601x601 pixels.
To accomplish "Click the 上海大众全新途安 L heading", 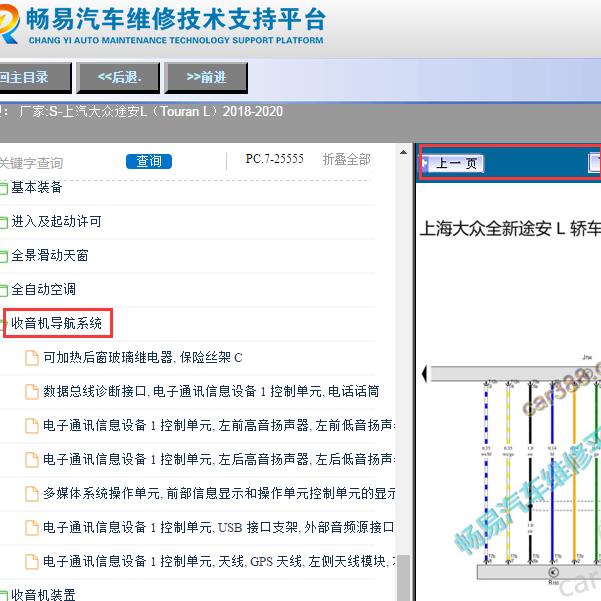I will pyautogui.click(x=510, y=229).
